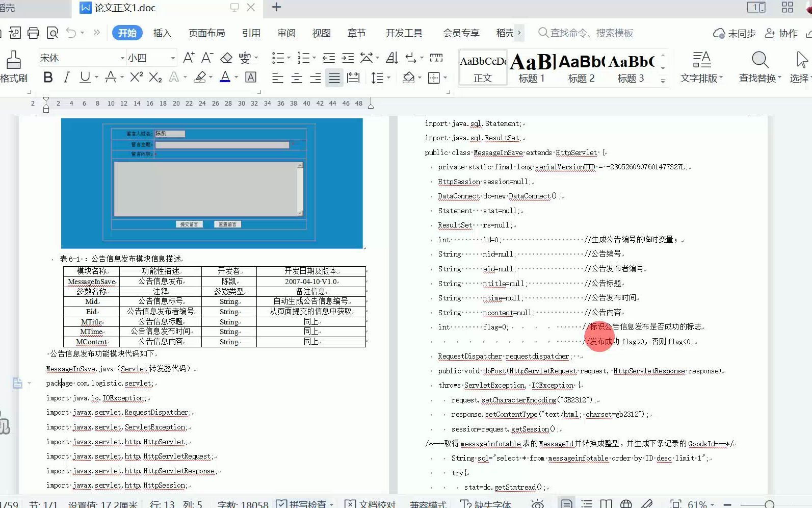Screen dimensions: 812x508
Task: Apply Subscript (X₂) formatting
Action: click(155, 78)
